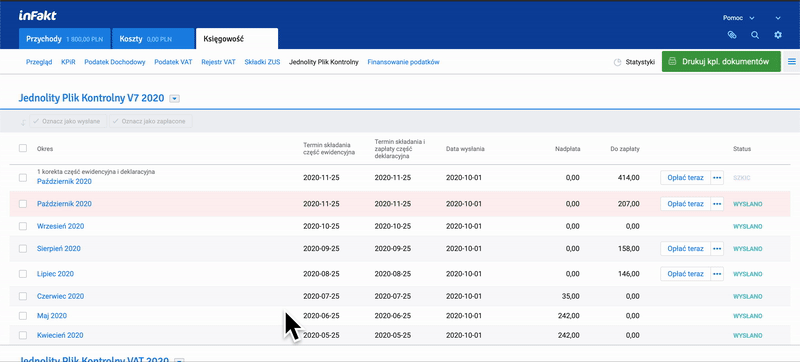Open the Podatek VAT submenu item
This screenshot has height=362, width=800.
173,62
